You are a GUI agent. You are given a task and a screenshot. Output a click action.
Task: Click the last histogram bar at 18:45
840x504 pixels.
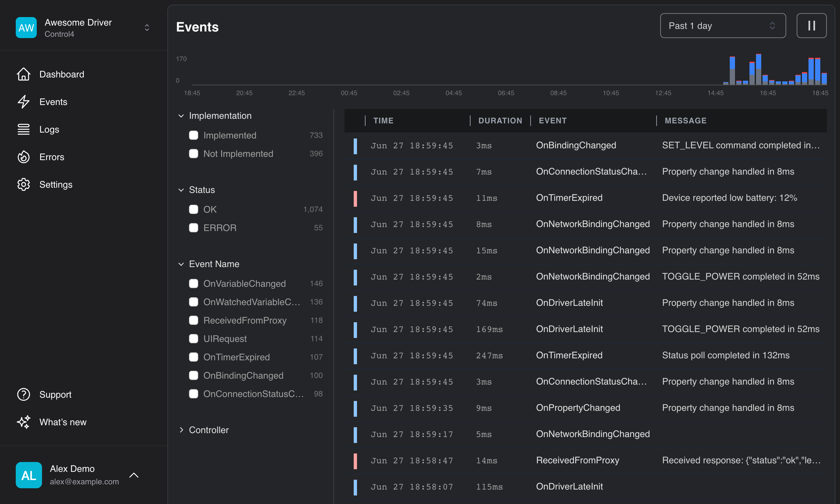point(824,78)
